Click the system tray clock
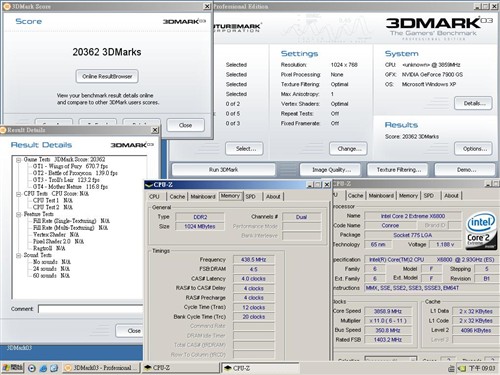The height and width of the screenshot is (375, 500). 482,368
